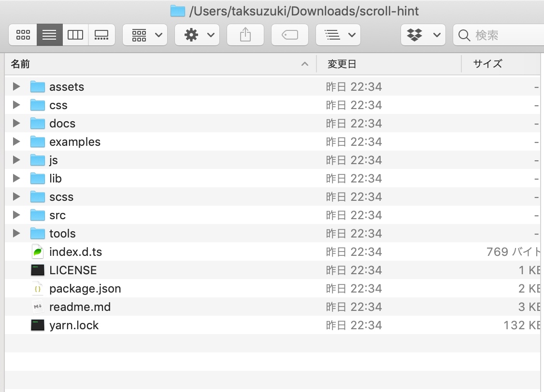The width and height of the screenshot is (544, 392).
Task: Switch to icon view mode
Action: point(23,35)
